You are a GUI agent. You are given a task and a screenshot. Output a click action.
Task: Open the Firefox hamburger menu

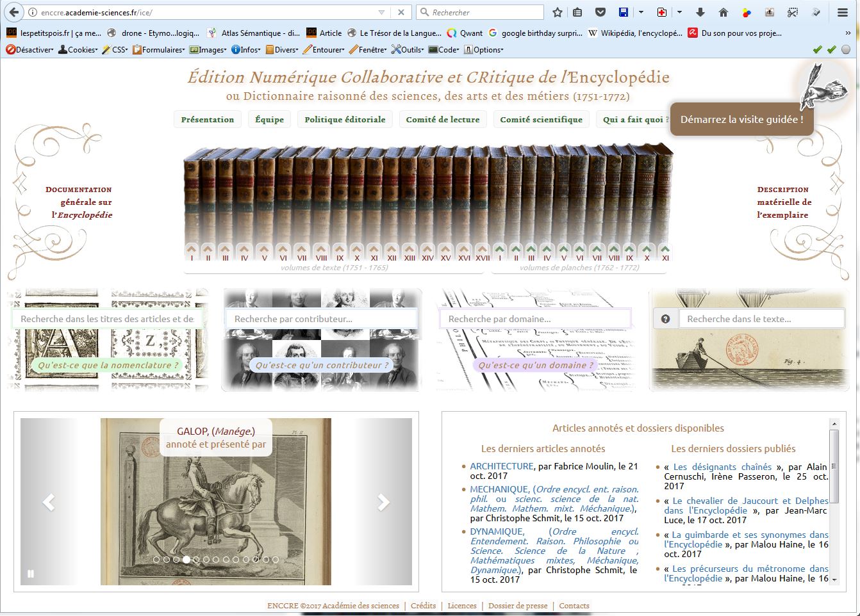click(843, 12)
